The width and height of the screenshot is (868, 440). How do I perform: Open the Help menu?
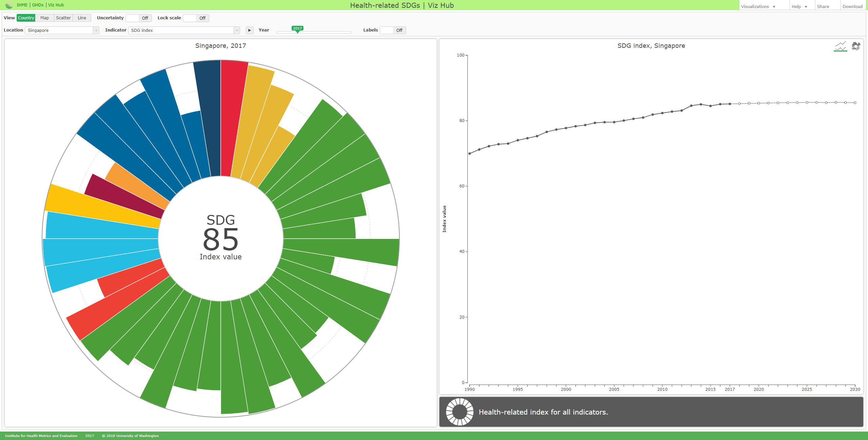tap(800, 6)
